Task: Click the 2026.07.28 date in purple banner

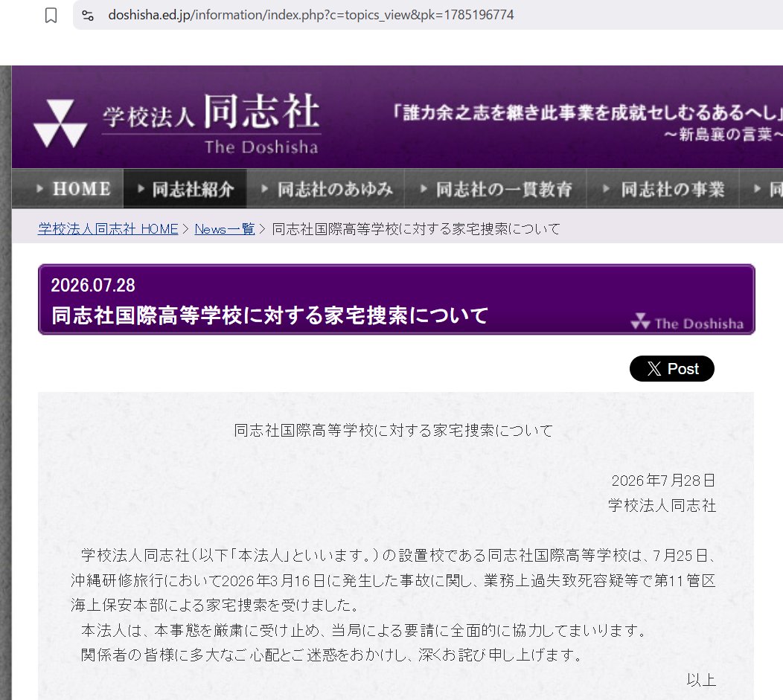Action: [x=93, y=286]
